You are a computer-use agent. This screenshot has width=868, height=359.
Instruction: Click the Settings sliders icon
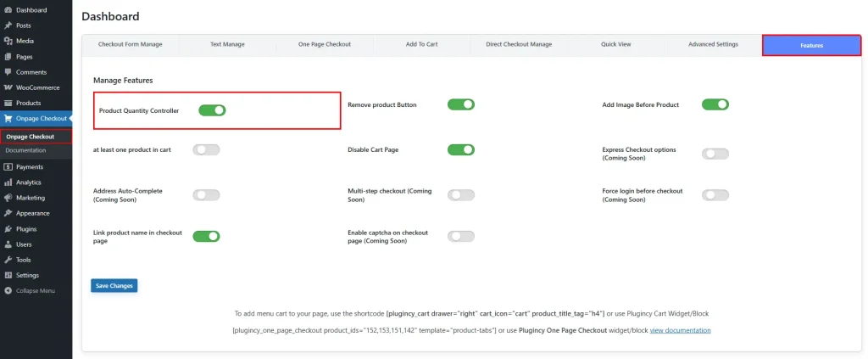[8, 275]
